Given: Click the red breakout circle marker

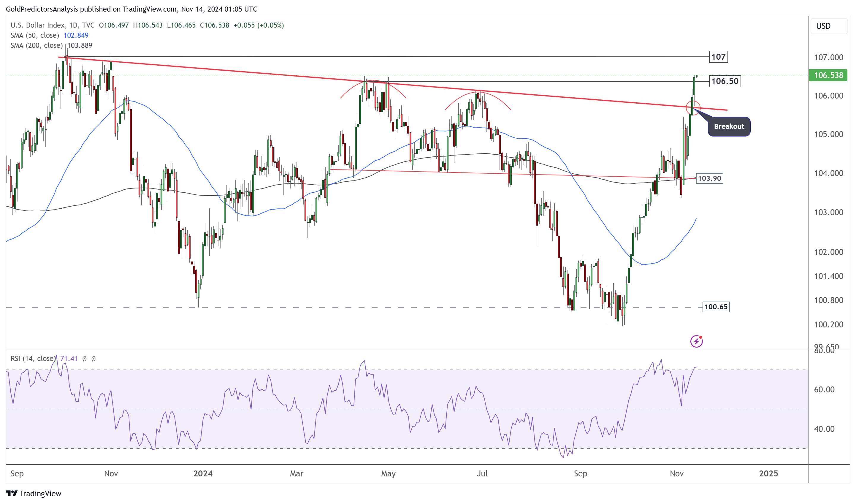Looking at the screenshot, I should [693, 108].
